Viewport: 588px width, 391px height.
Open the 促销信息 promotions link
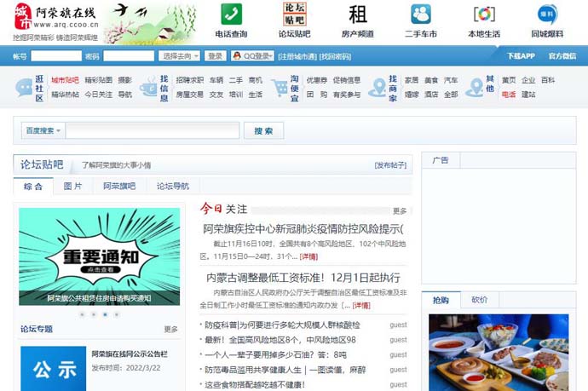click(347, 80)
